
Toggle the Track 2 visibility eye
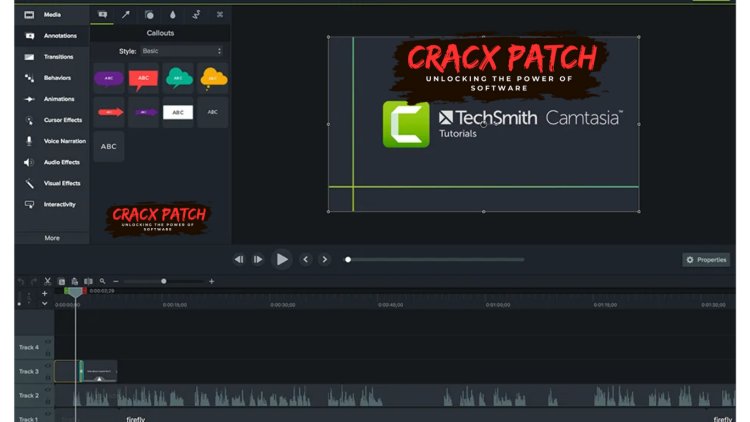[48, 390]
